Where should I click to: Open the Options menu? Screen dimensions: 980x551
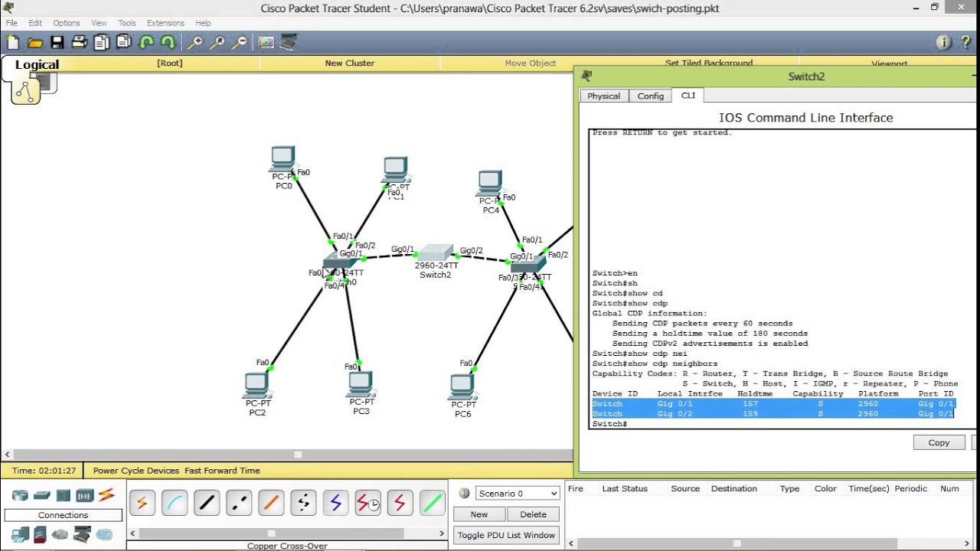pos(67,23)
